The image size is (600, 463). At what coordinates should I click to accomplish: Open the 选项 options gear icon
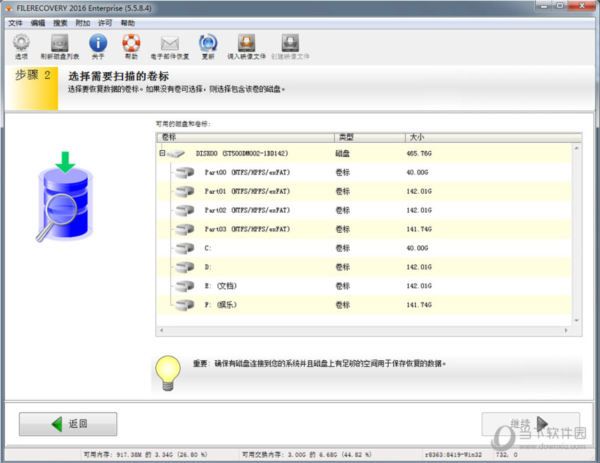(21, 42)
